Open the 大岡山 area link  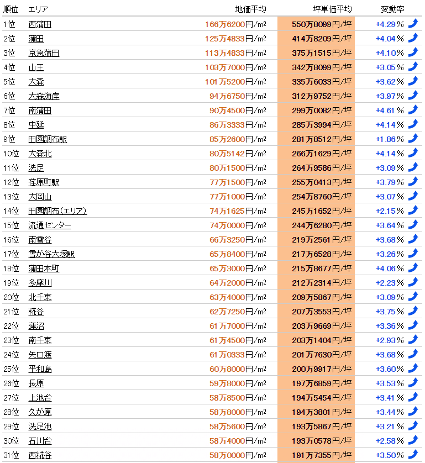click(x=40, y=197)
